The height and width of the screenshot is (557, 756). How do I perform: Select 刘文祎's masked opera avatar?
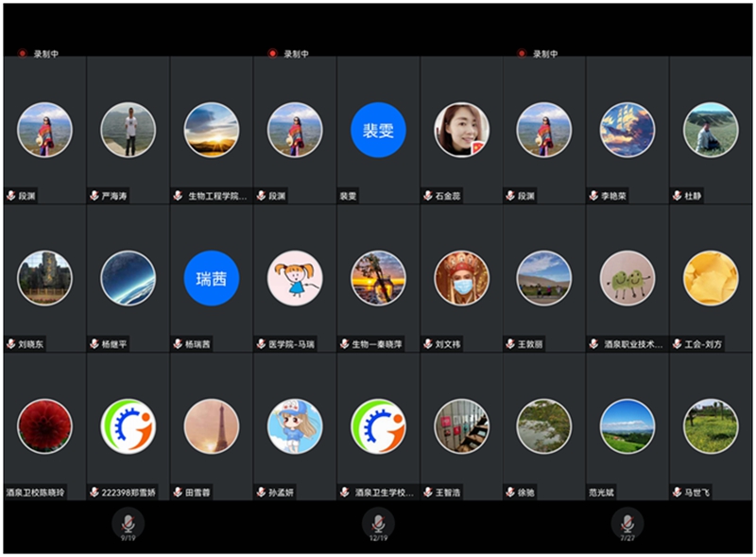point(461,278)
